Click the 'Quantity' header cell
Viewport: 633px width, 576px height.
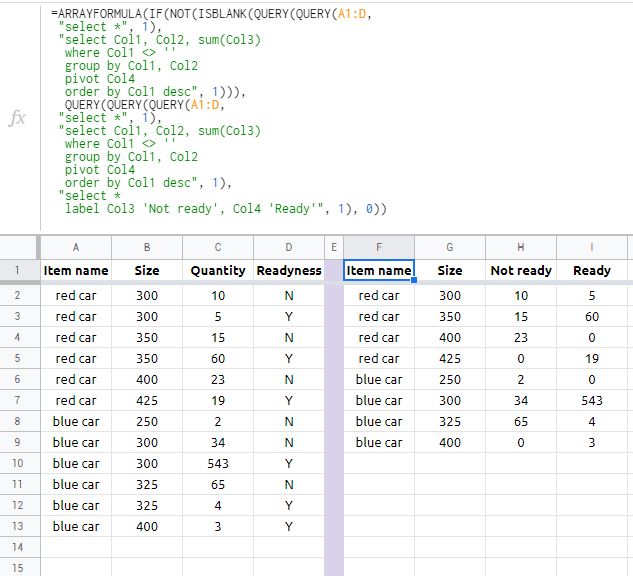[218, 270]
